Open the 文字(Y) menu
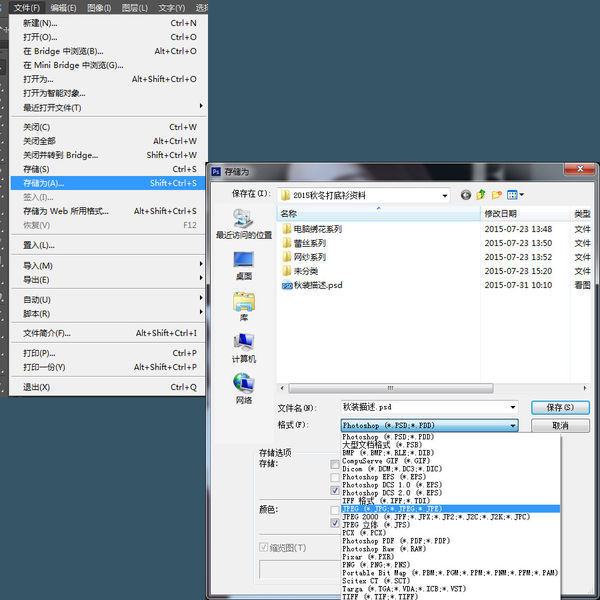600x600 pixels. coord(171,8)
